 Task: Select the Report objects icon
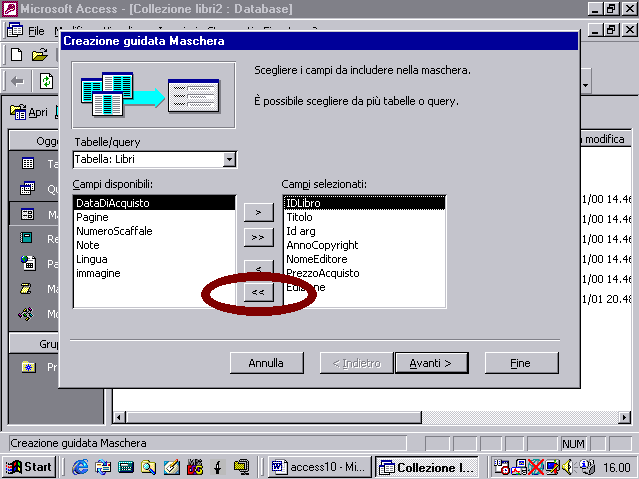pyautogui.click(x=26, y=238)
